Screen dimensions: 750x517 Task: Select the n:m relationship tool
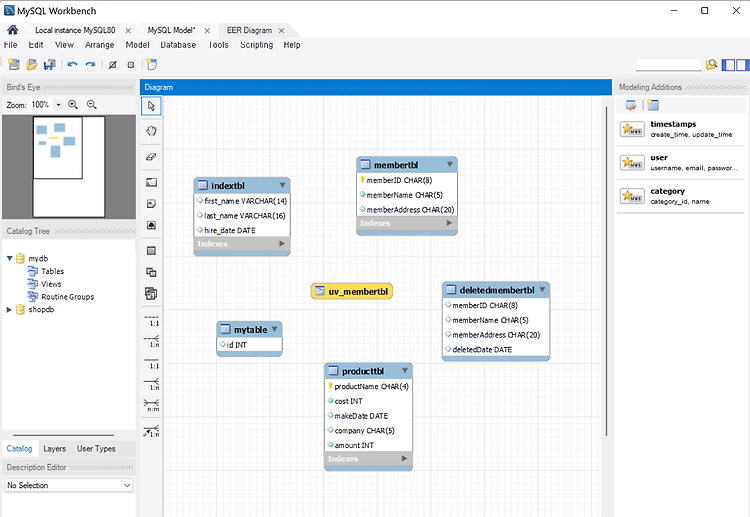point(152,405)
